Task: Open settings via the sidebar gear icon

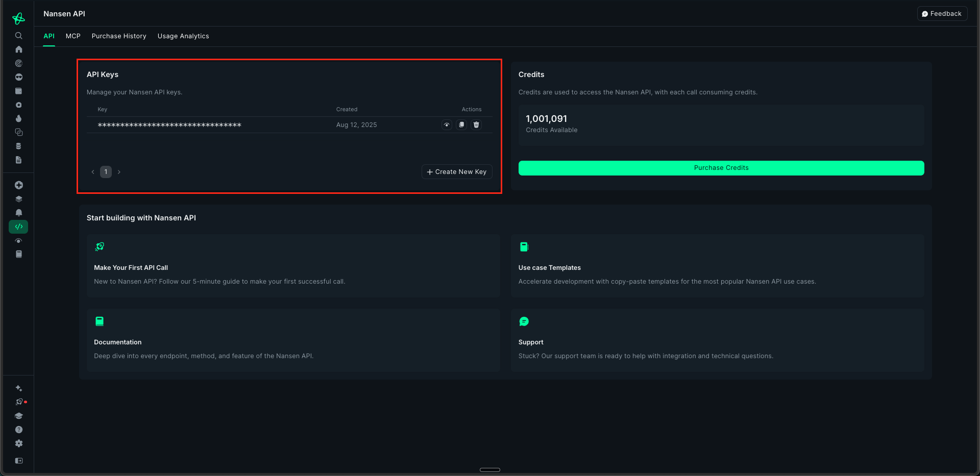Action: click(x=19, y=443)
